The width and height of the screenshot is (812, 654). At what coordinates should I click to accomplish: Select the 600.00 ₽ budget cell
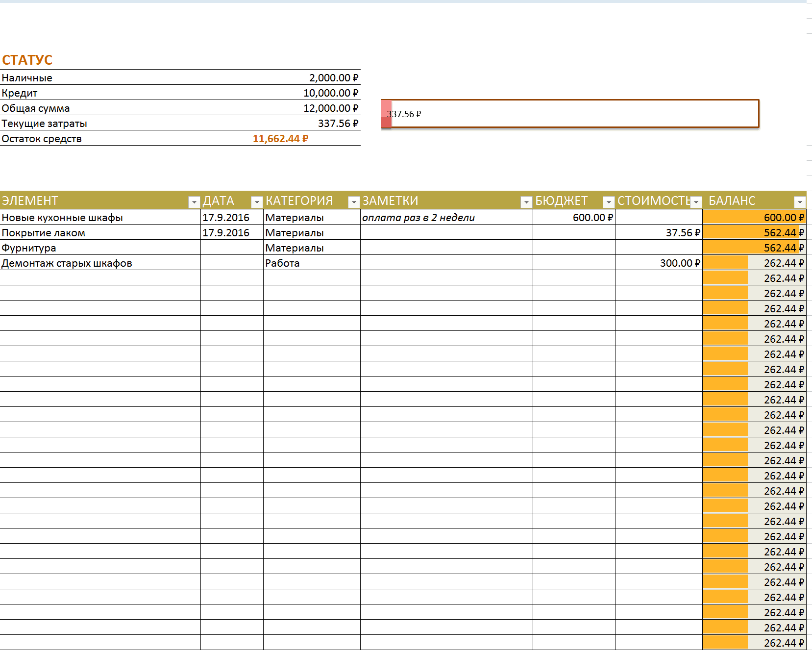(x=574, y=217)
